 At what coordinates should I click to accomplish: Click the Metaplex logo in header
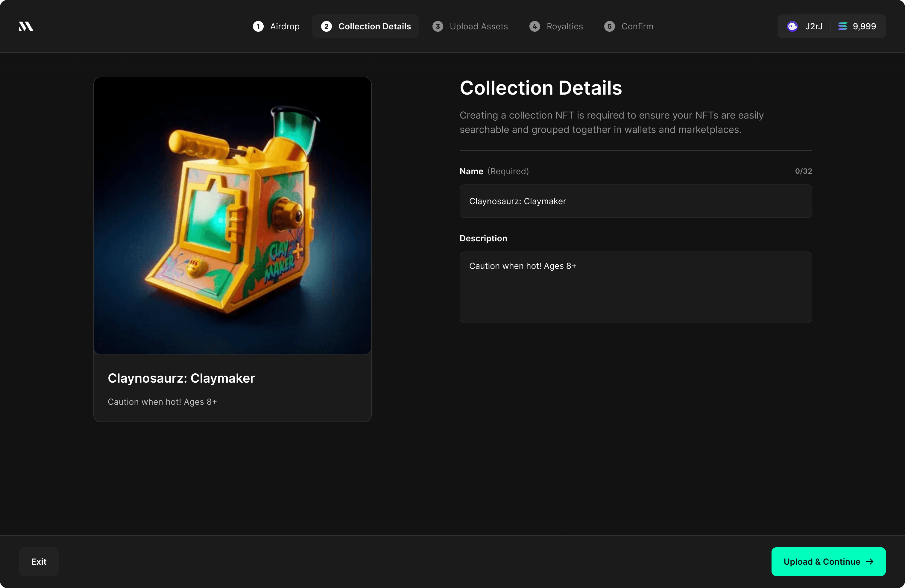tap(26, 26)
